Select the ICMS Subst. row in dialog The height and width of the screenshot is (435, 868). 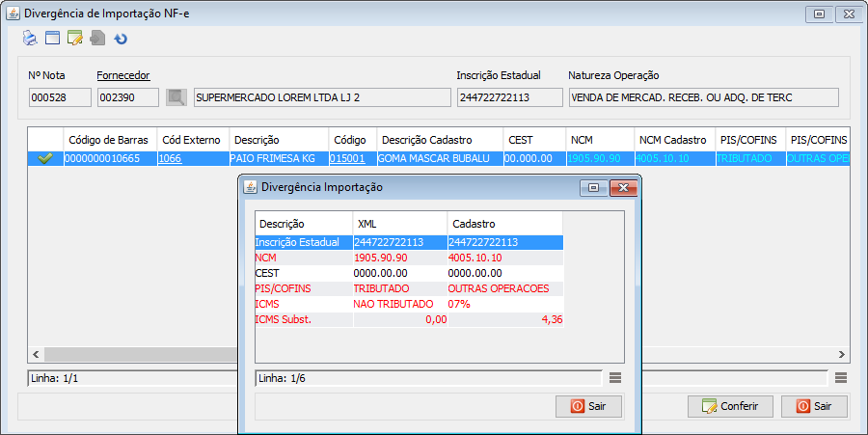click(x=409, y=320)
